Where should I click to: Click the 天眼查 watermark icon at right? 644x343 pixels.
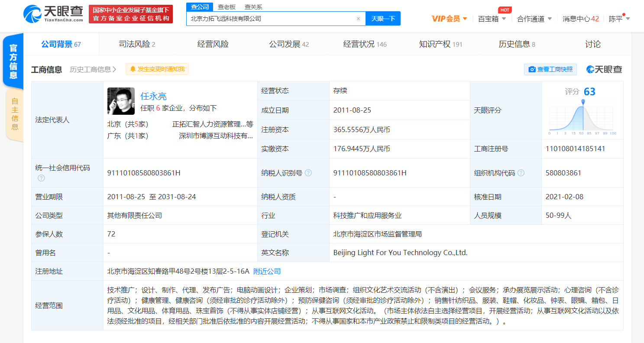(589, 69)
